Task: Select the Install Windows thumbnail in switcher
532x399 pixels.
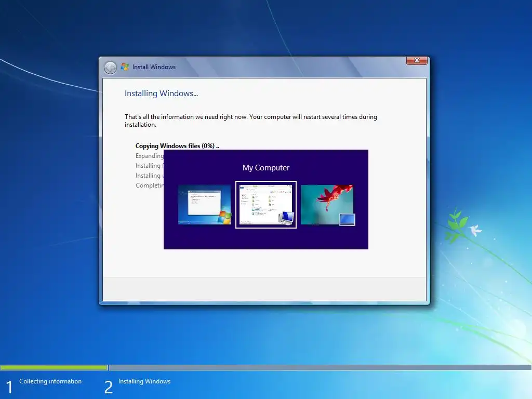Action: (x=205, y=205)
